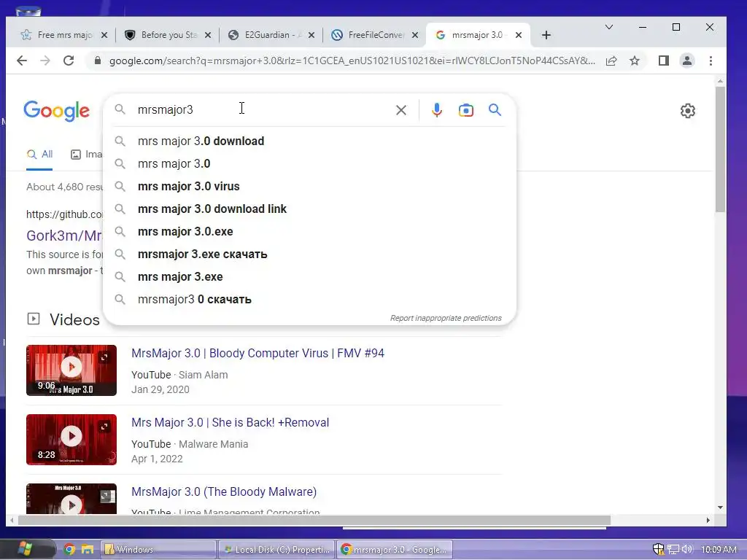Open Google quick settings gear
The height and width of the screenshot is (560, 747).
687,111
